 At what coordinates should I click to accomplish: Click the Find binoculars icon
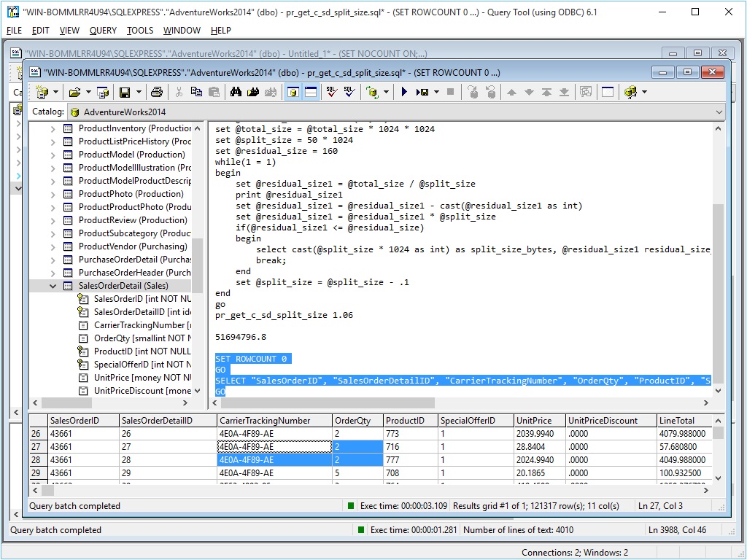click(x=236, y=92)
